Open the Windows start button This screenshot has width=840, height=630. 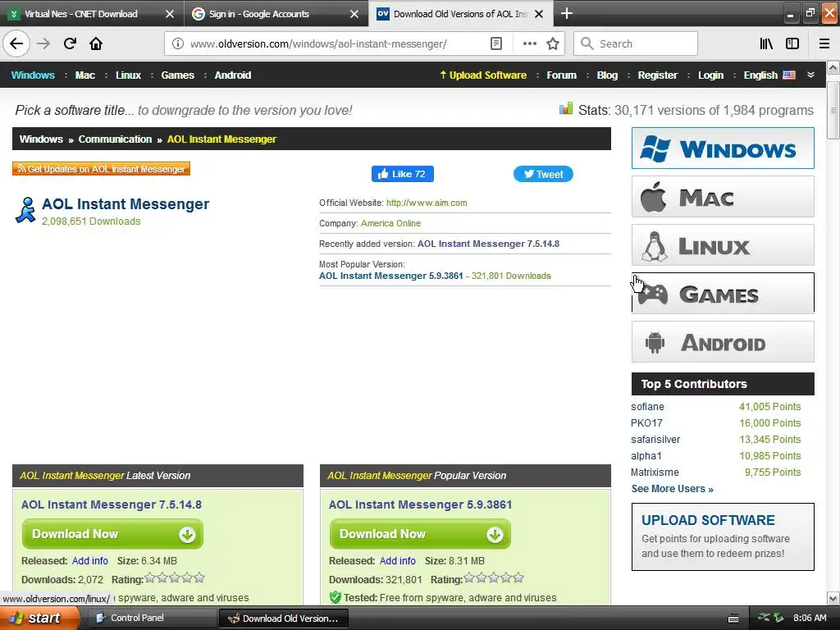point(39,619)
